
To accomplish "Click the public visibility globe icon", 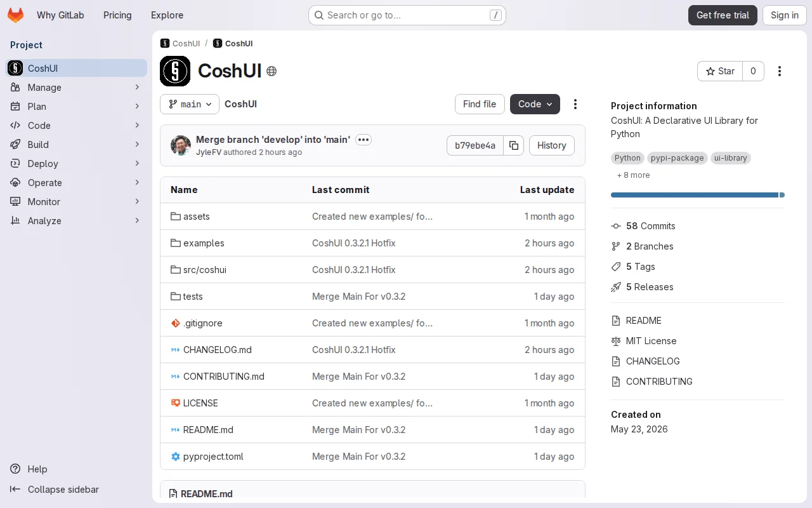I will 272,71.
